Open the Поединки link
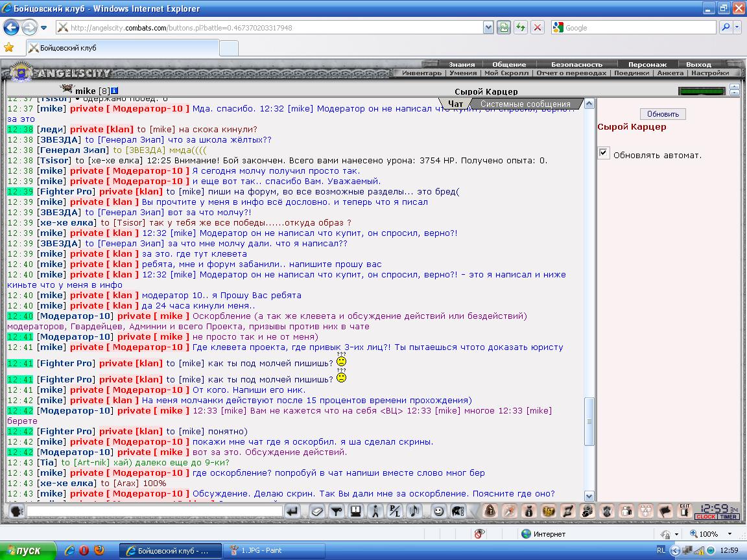The width and height of the screenshot is (747, 560). pyautogui.click(x=631, y=73)
